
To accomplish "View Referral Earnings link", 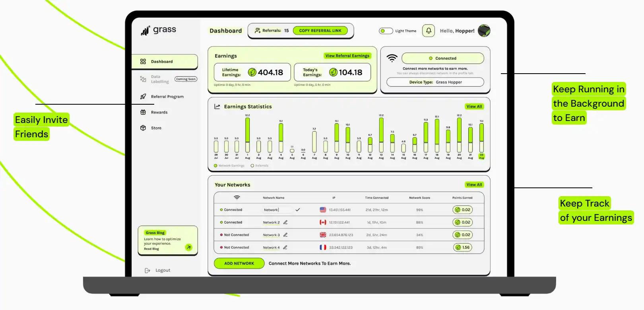I will pyautogui.click(x=347, y=56).
